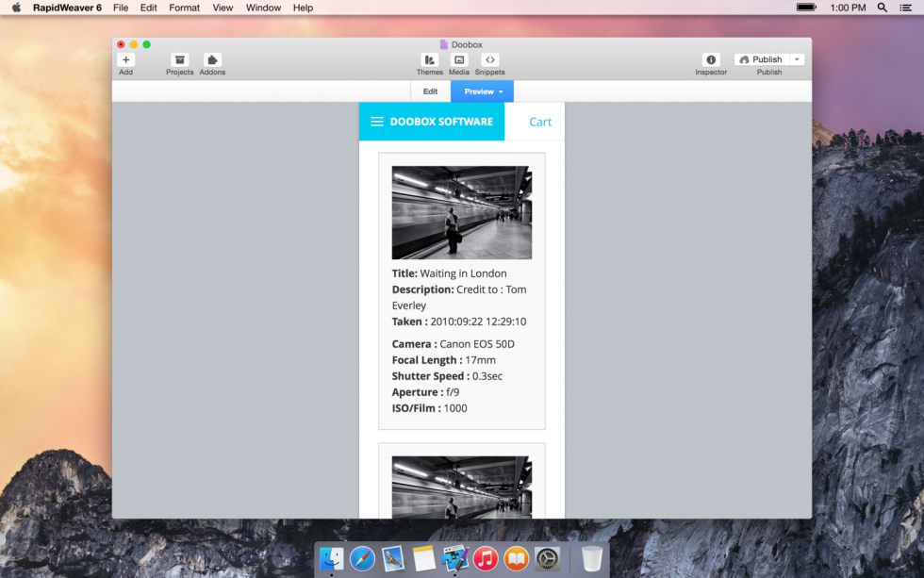Screen dimensions: 924x578
Task: Expand the Publish dropdown arrow
Action: [x=798, y=59]
